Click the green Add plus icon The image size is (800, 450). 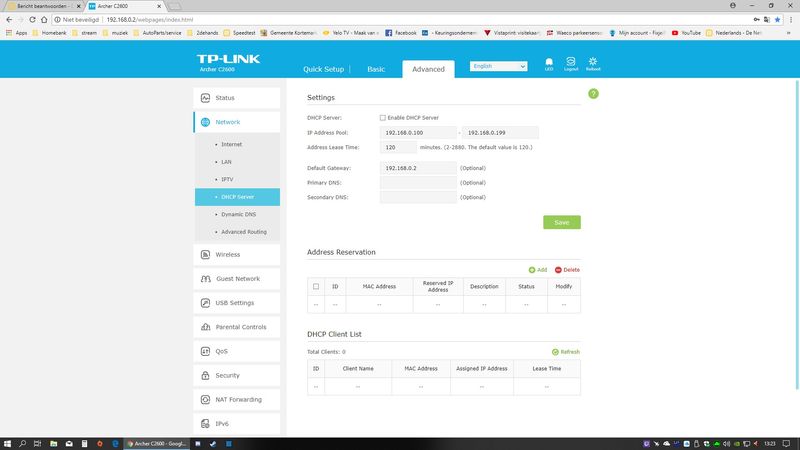click(532, 270)
